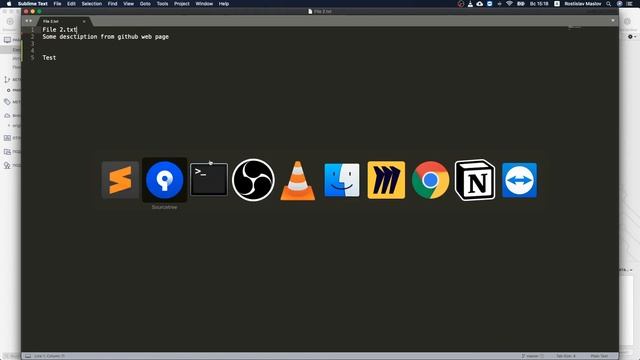Select the VLC cone icon in app switcher
Viewport: 640px width, 360px height.
298,180
